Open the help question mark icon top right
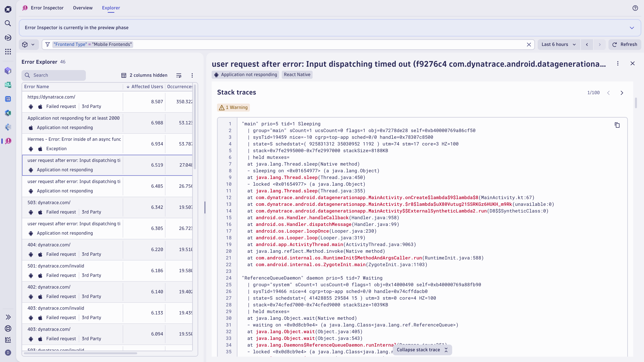 click(x=635, y=8)
